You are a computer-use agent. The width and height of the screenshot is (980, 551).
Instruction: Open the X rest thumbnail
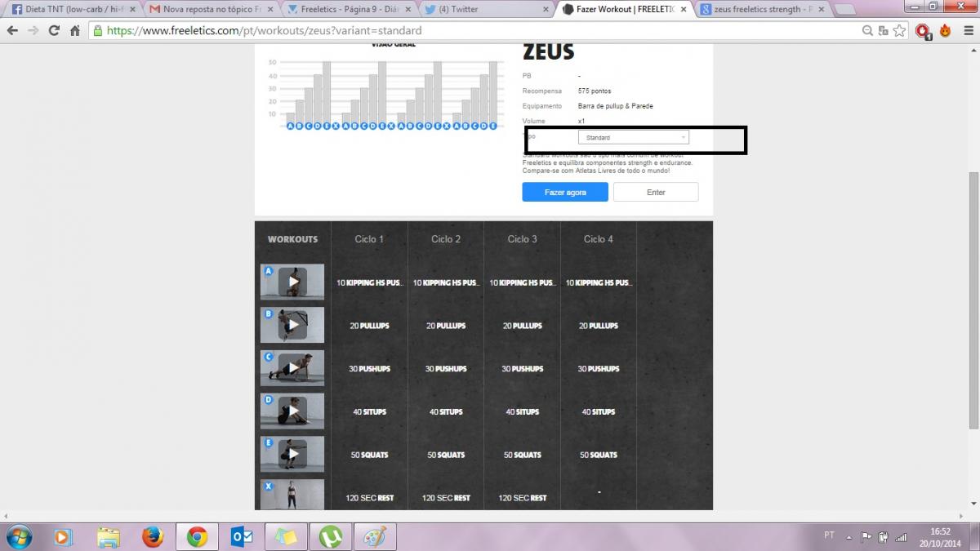point(292,495)
